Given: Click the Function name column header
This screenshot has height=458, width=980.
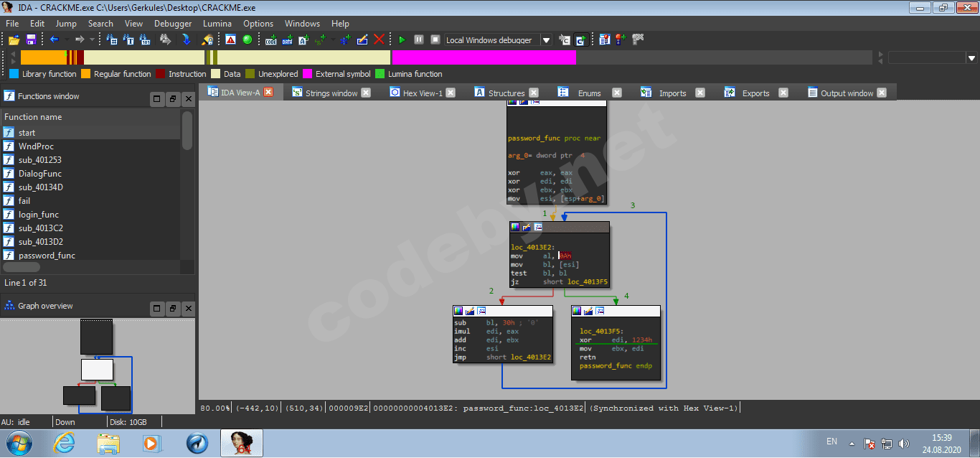Looking at the screenshot, I should tap(91, 117).
